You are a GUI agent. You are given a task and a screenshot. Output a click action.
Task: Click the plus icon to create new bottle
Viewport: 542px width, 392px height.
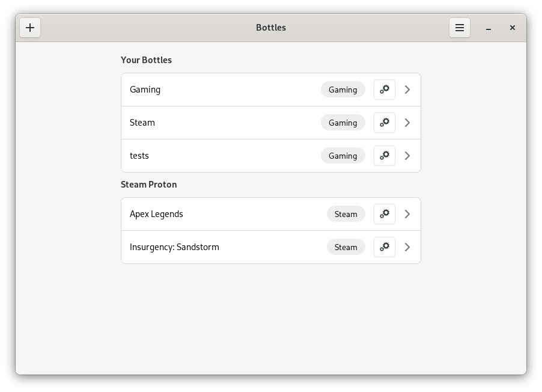[x=30, y=28]
